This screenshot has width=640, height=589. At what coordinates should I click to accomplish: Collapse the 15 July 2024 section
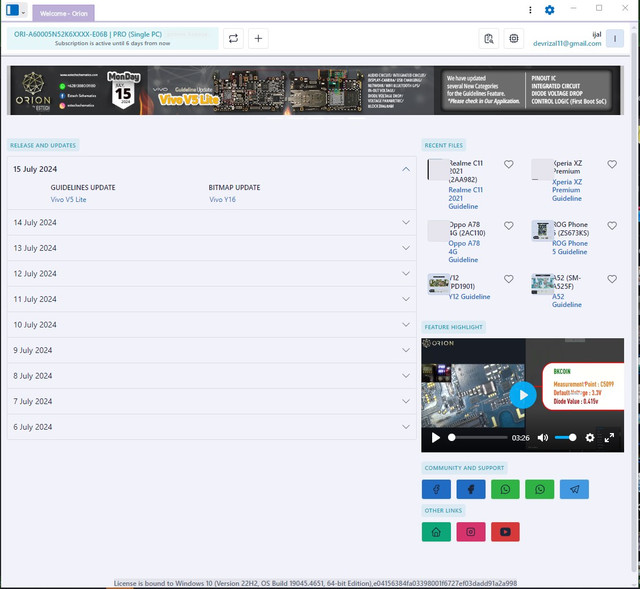point(406,169)
